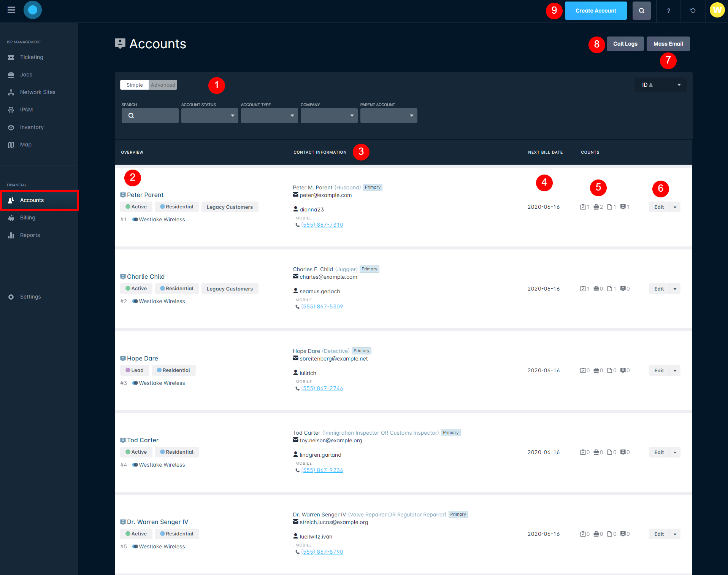Click the Legacy Customers tag on Peter Parent

tap(230, 207)
